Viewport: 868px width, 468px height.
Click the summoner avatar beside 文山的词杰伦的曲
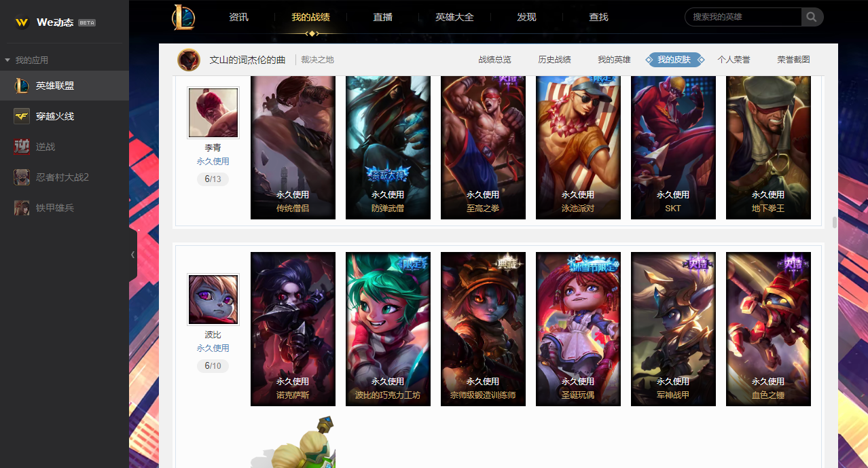tap(189, 60)
